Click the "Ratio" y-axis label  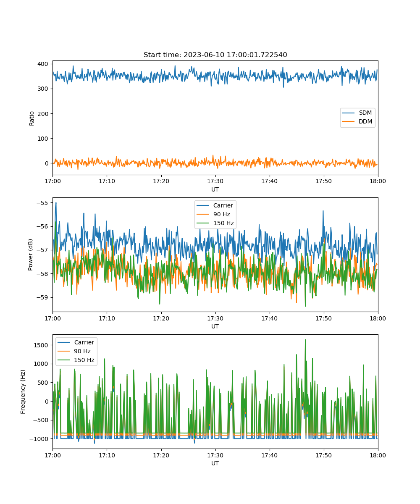click(32, 118)
